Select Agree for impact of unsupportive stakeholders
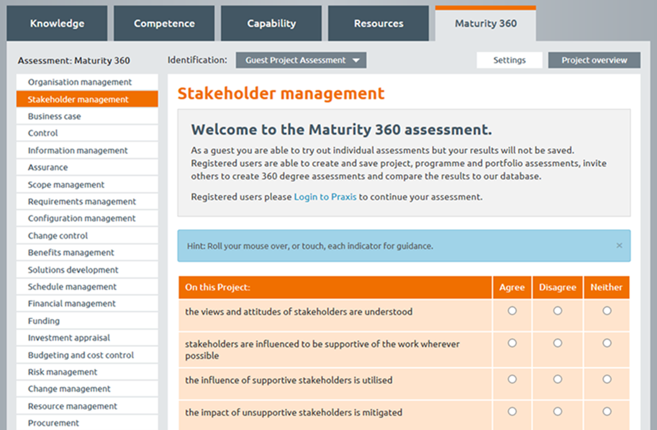The height and width of the screenshot is (430, 657). pyautogui.click(x=512, y=411)
